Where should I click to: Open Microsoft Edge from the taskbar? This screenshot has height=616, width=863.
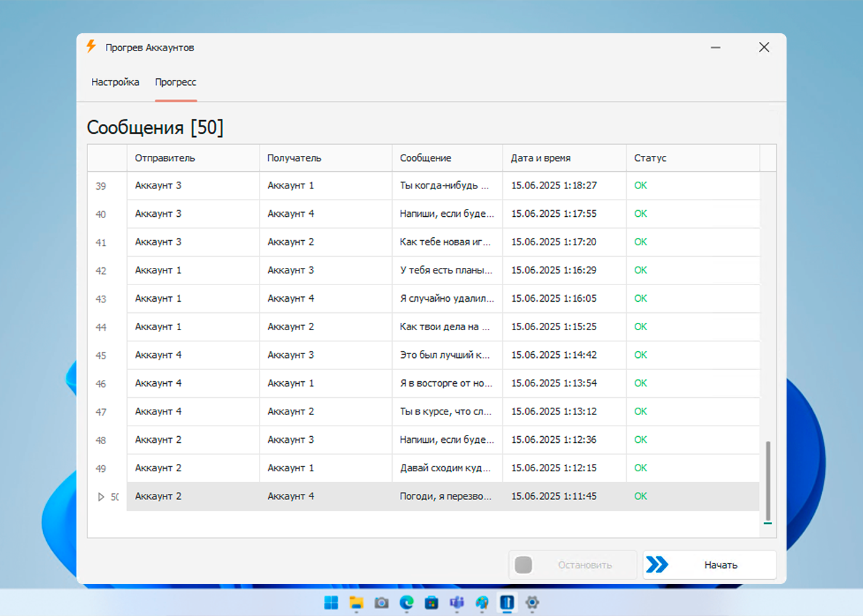(x=406, y=602)
